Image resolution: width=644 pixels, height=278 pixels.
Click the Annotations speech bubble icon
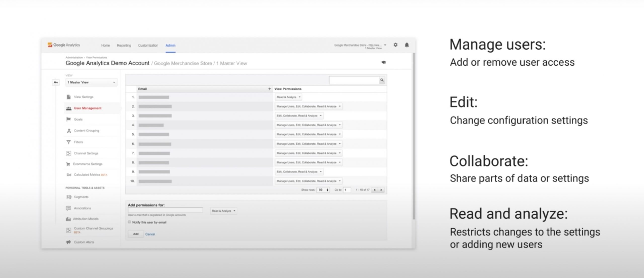pos(68,208)
